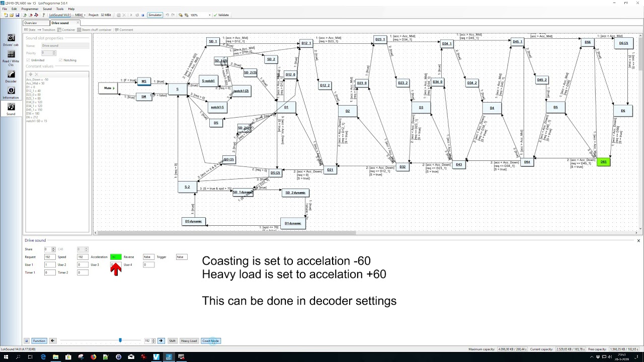Viewport: 644px width, 362px height.
Task: Select the Mute state node
Action: [108, 88]
